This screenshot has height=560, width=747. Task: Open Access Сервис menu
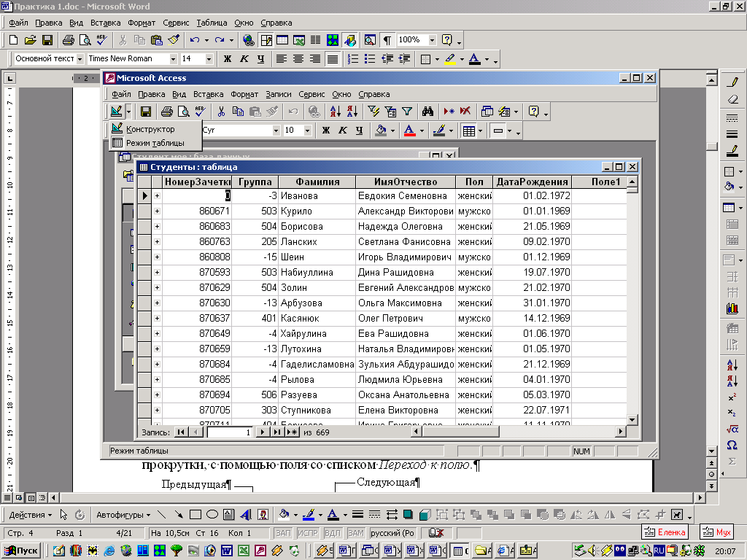click(311, 94)
